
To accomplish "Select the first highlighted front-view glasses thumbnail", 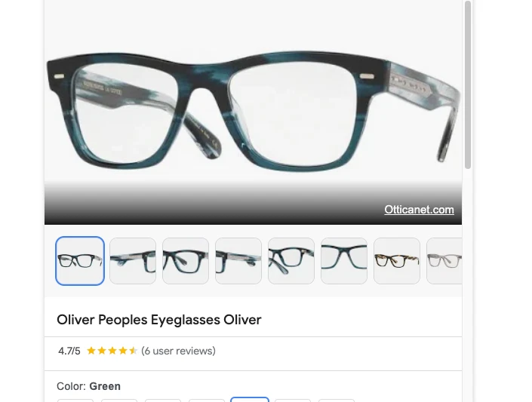I will coord(80,261).
